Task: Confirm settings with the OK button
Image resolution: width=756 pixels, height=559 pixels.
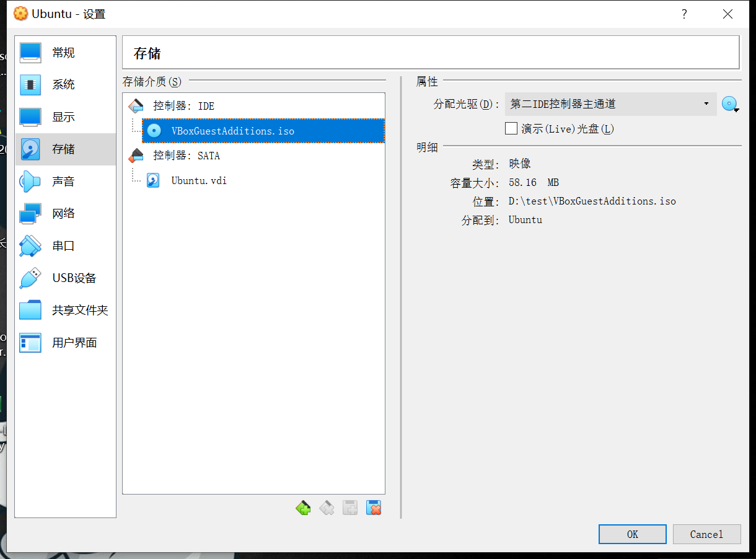Action: tap(632, 534)
